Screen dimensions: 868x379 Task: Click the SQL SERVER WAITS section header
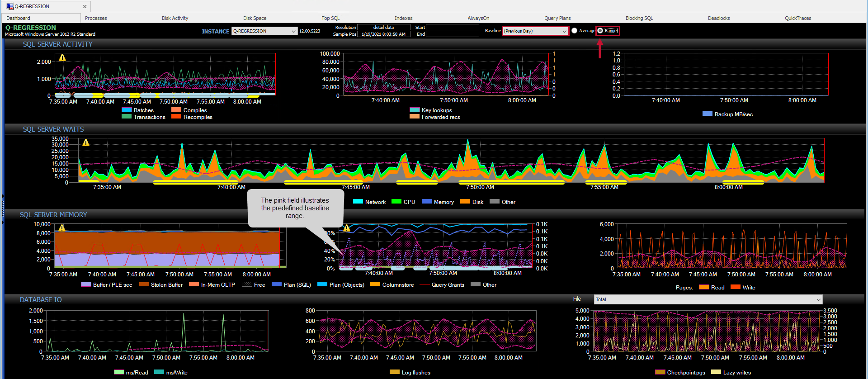click(53, 129)
